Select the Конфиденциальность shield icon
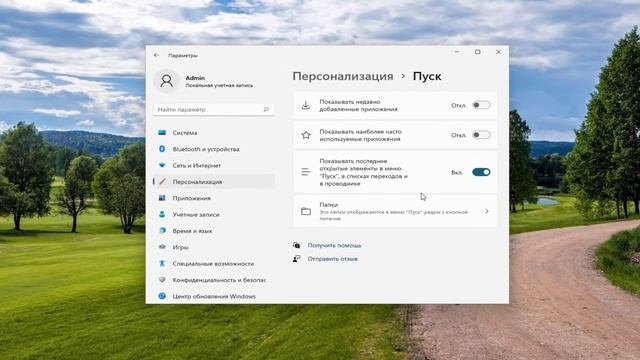Viewport: 640px width, 360px height. (162, 280)
